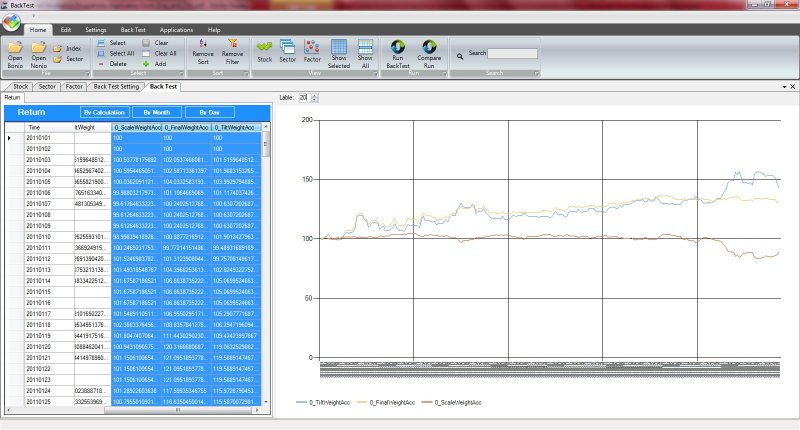Viewport: 800px width, 430px height.
Task: Click the 0_ScaleWeightAcc column header
Action: 137,128
